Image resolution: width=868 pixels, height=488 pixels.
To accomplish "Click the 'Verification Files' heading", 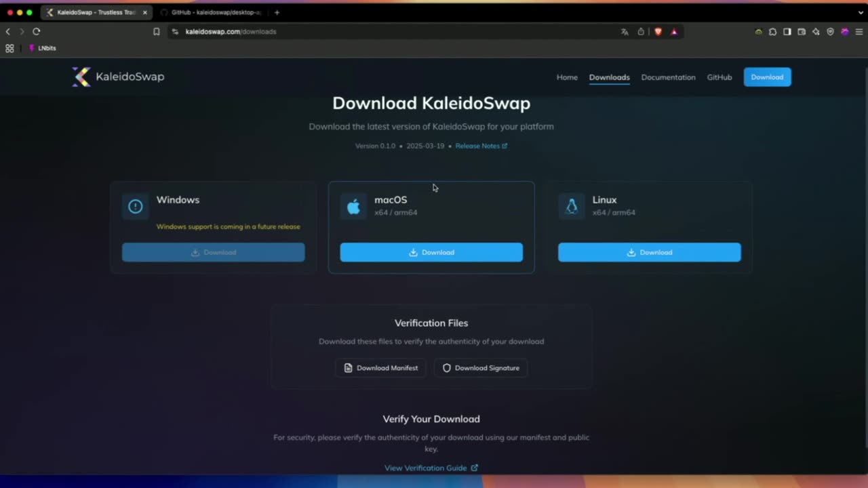I will point(431,323).
